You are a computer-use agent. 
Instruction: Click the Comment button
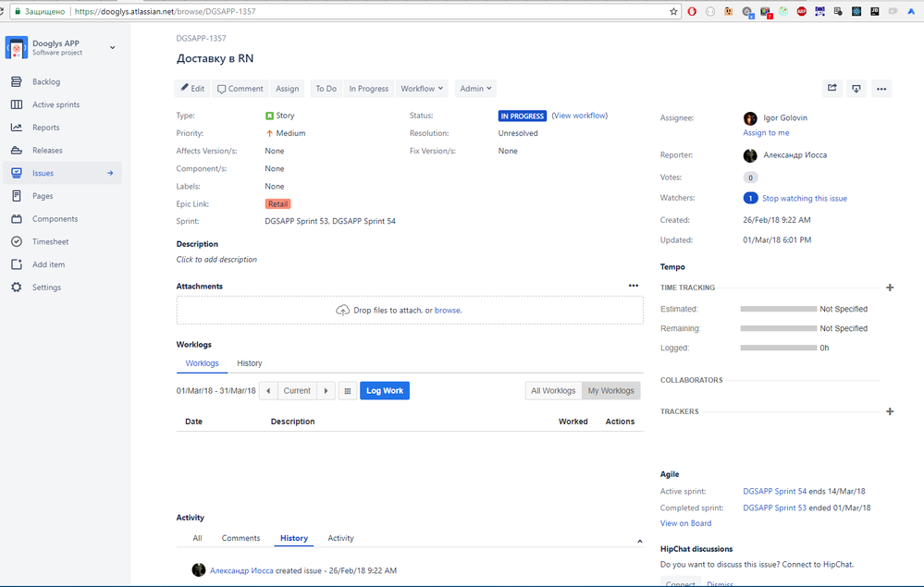point(240,89)
